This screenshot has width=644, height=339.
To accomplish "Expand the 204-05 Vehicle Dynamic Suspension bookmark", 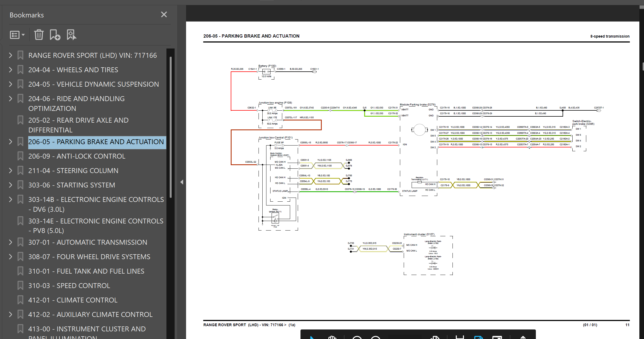I will pyautogui.click(x=10, y=84).
